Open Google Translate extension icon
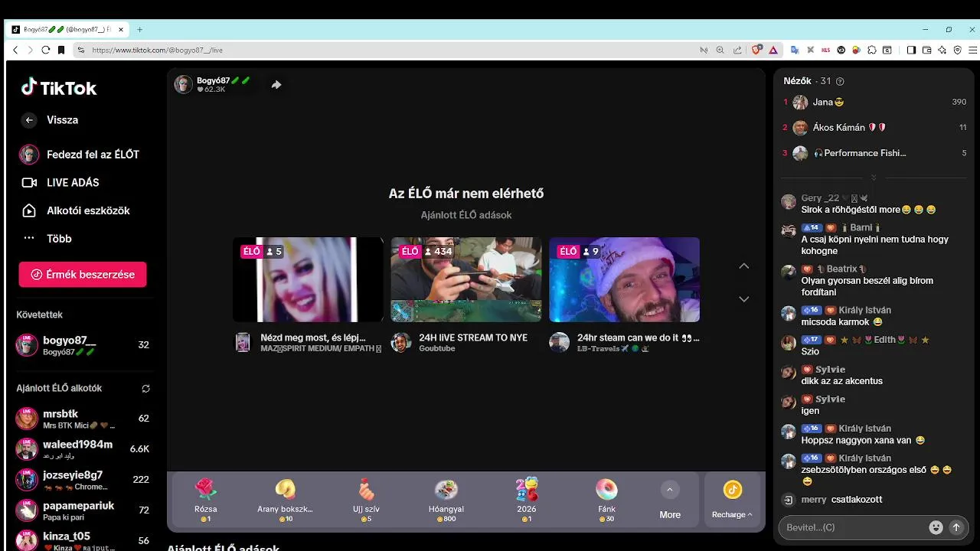980x551 pixels. click(x=795, y=50)
